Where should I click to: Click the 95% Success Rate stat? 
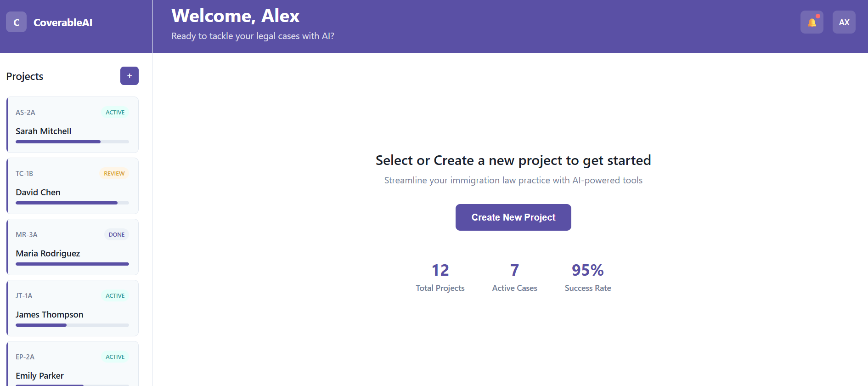pyautogui.click(x=588, y=277)
